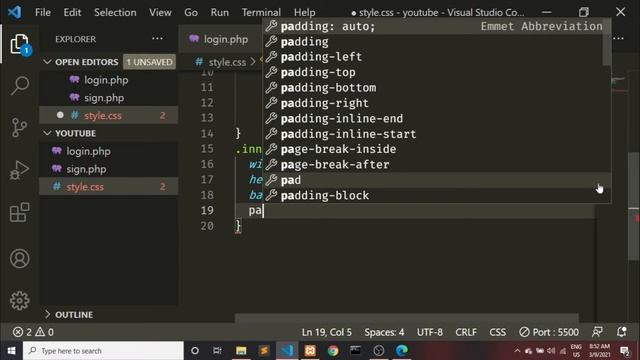Open Google Chrome on taskbar

(x=333, y=351)
